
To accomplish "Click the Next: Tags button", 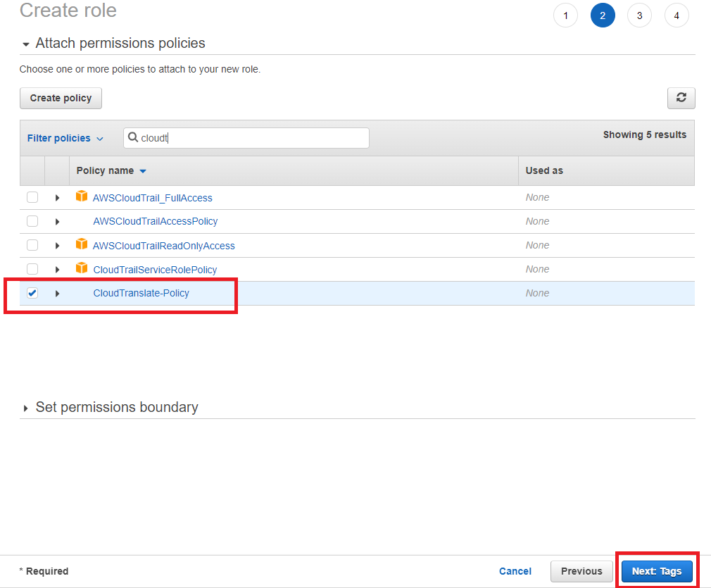I will [x=656, y=571].
